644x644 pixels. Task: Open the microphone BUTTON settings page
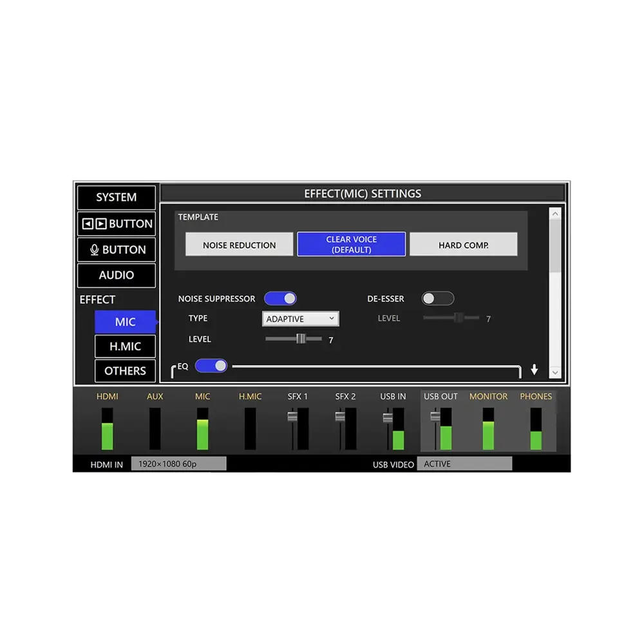coord(117,250)
